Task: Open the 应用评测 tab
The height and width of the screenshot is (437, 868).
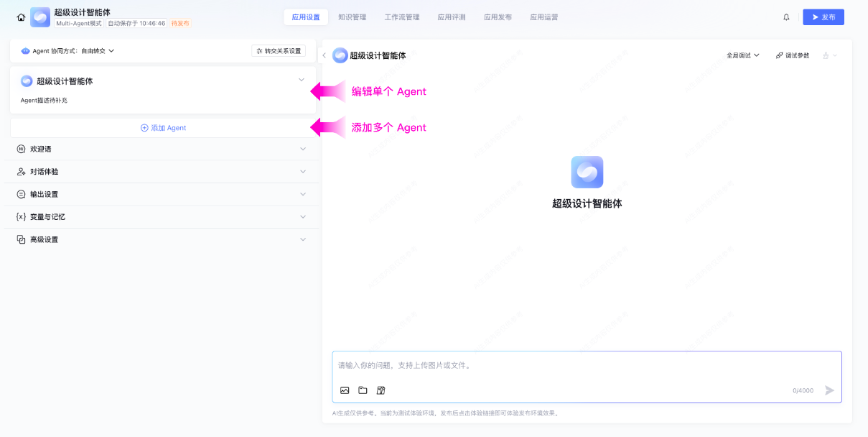Action: click(x=452, y=17)
